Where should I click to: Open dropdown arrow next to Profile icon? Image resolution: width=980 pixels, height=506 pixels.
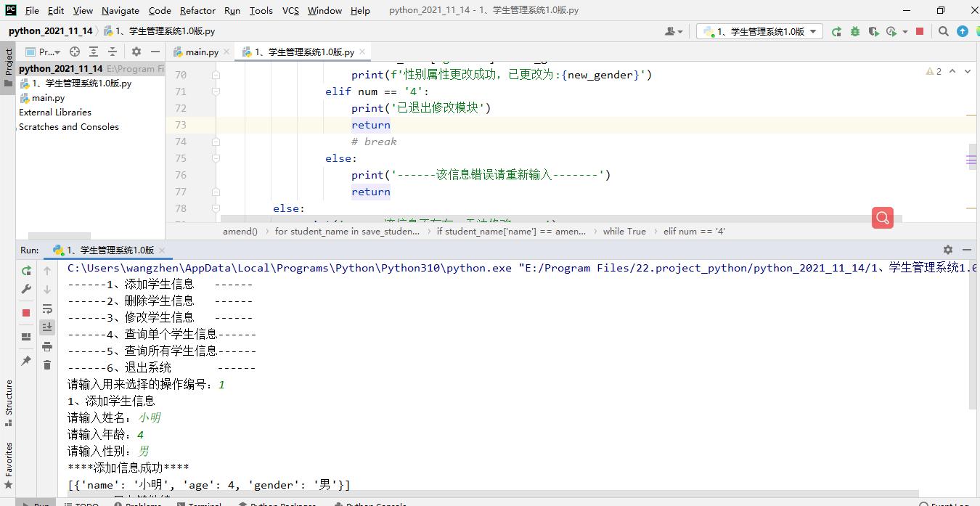coord(905,31)
